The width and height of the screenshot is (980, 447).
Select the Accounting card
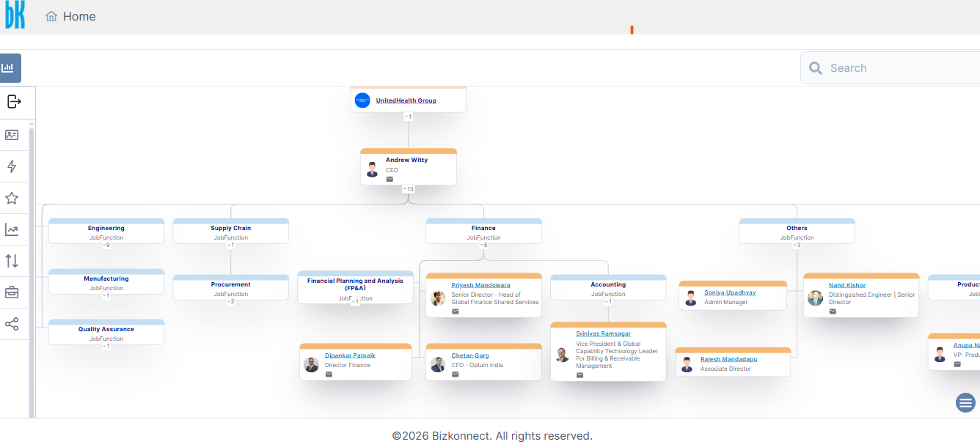coord(608,287)
